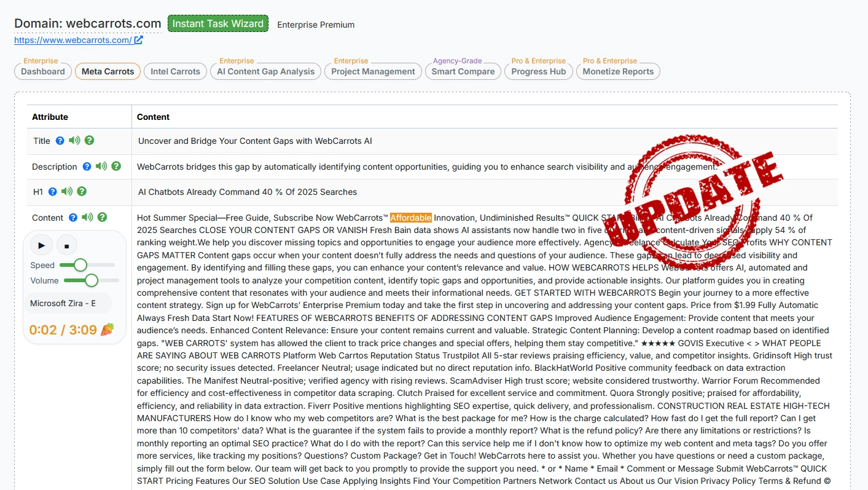This screenshot has height=490, width=868.
Task: Click the Description attribute label
Action: 55,167
